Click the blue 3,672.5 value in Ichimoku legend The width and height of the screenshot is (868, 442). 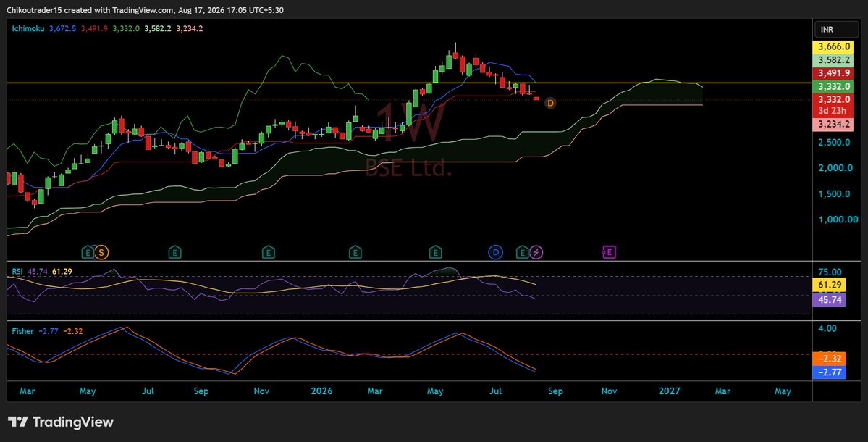pos(62,28)
